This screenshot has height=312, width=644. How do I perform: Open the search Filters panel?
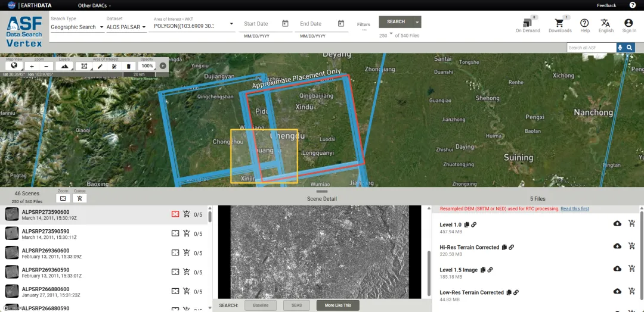(364, 26)
